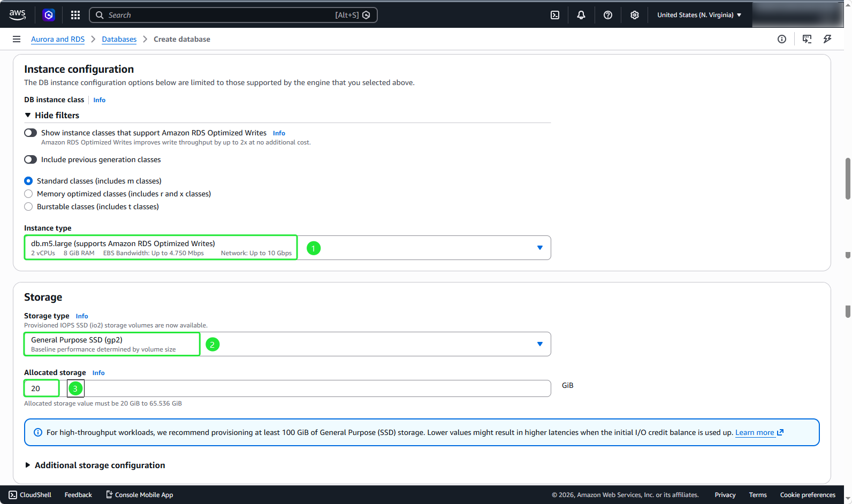Expand Additional storage configuration
This screenshot has height=504, width=852.
pos(95,465)
